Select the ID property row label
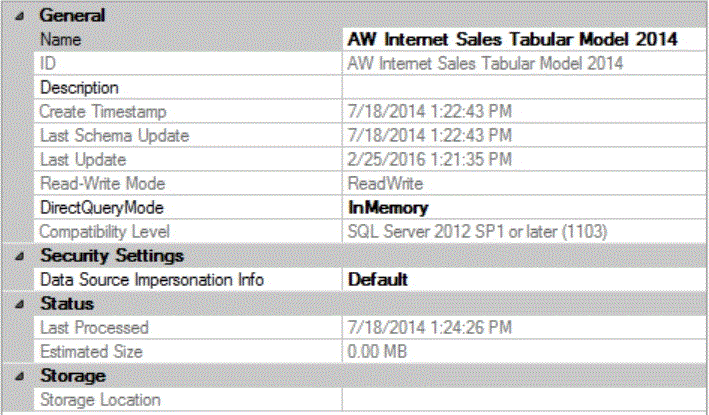The height and width of the screenshot is (415, 709). [x=49, y=64]
